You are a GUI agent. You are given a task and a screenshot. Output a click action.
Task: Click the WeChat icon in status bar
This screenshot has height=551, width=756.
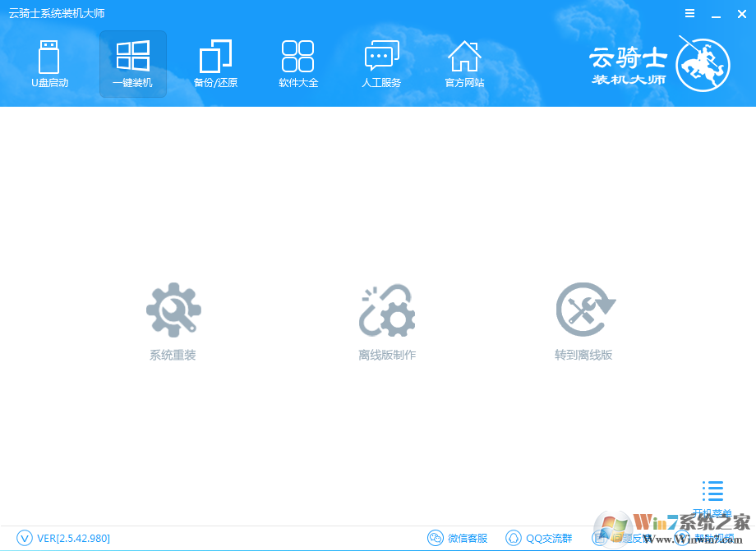436,538
